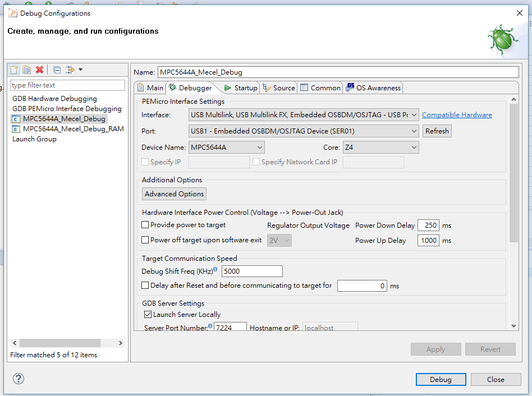Collapse all configurations in the tree

(57, 70)
